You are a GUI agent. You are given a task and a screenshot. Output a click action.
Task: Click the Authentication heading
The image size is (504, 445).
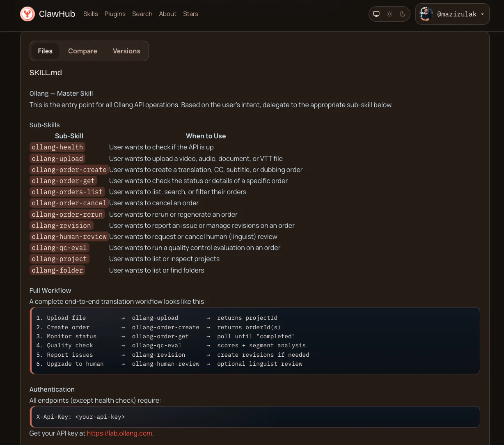coord(52,389)
